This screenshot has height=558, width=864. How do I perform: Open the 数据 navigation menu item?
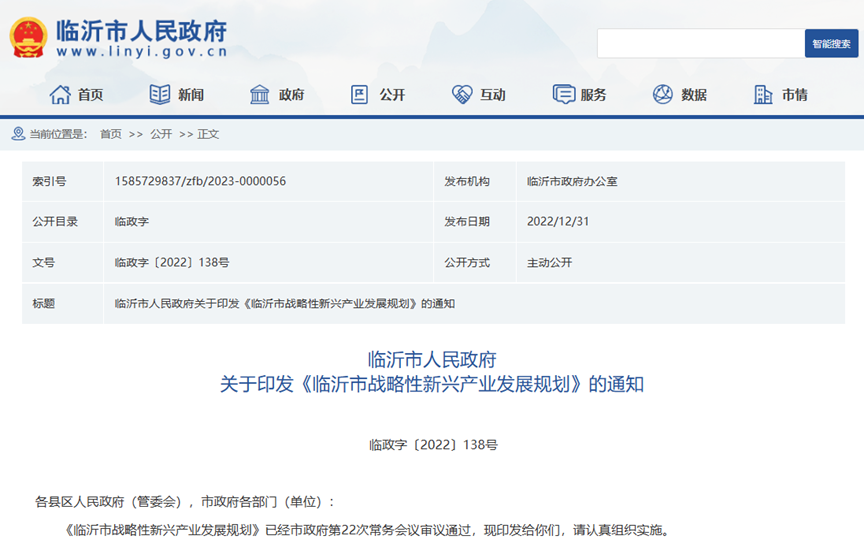tap(694, 95)
